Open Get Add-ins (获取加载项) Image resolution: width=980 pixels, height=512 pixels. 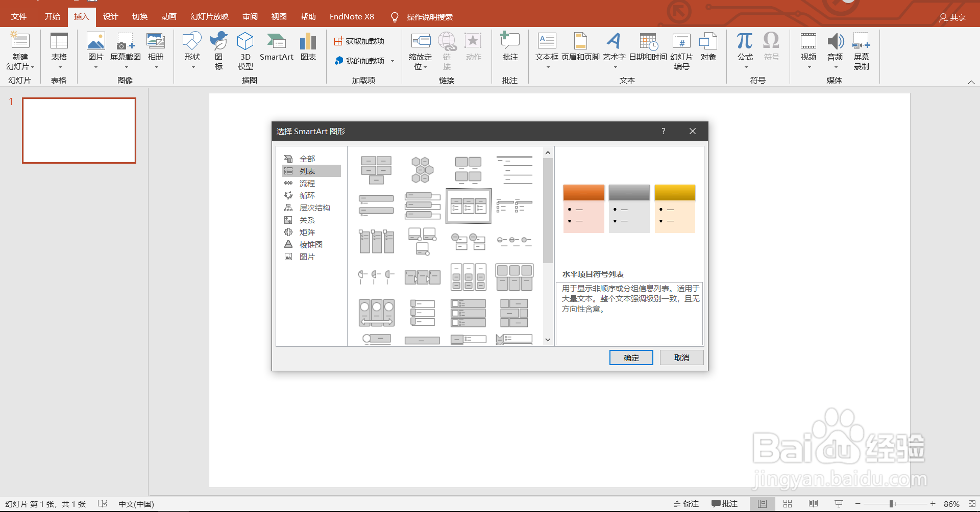tap(359, 41)
